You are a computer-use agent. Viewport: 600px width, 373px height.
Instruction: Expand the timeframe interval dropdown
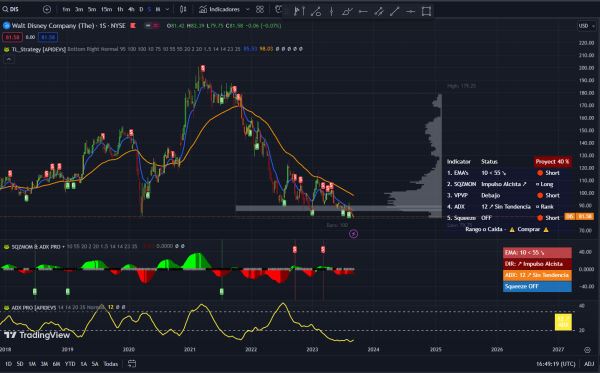pos(167,9)
